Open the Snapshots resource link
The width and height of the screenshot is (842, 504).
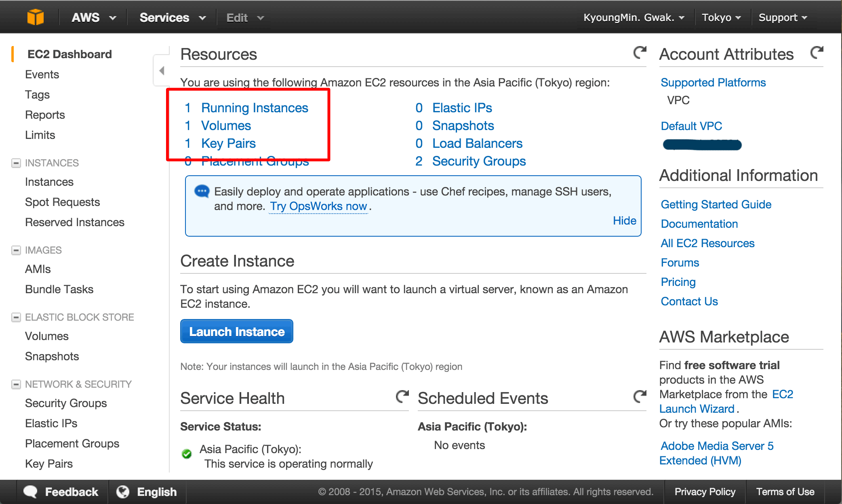coord(463,126)
